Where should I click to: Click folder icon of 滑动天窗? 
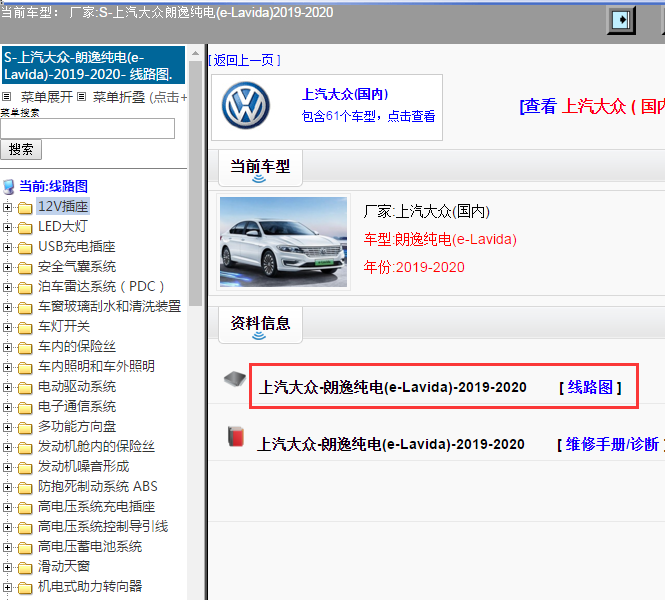[x=25, y=568]
